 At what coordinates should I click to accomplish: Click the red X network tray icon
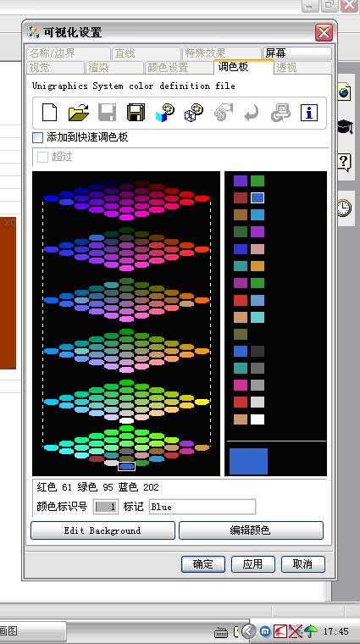[296, 630]
